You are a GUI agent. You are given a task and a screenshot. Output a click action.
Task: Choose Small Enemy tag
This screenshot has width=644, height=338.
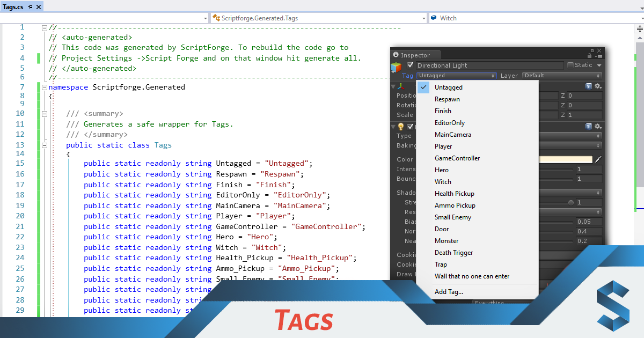coord(477,217)
